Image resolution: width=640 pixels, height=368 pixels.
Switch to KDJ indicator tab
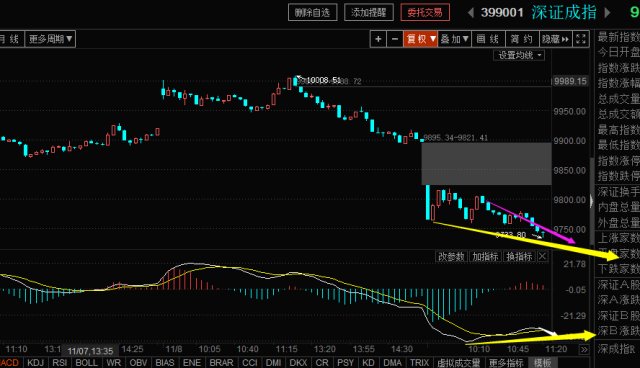click(36, 363)
